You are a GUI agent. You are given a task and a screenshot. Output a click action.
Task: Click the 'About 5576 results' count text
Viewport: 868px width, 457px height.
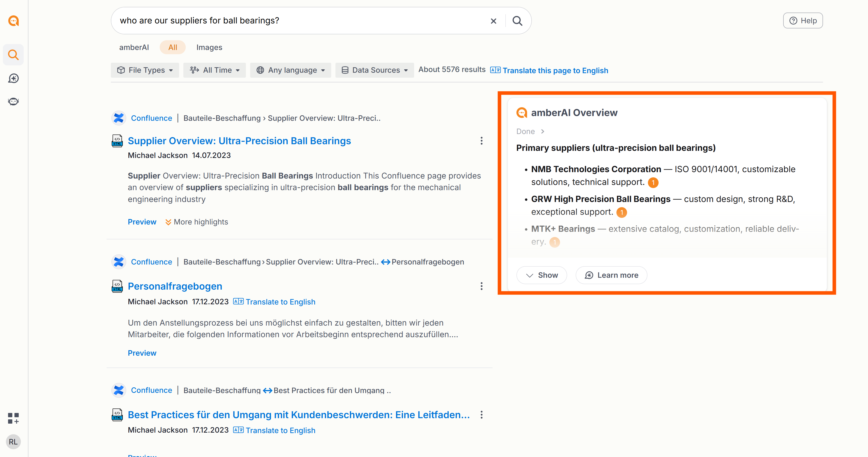(x=452, y=70)
